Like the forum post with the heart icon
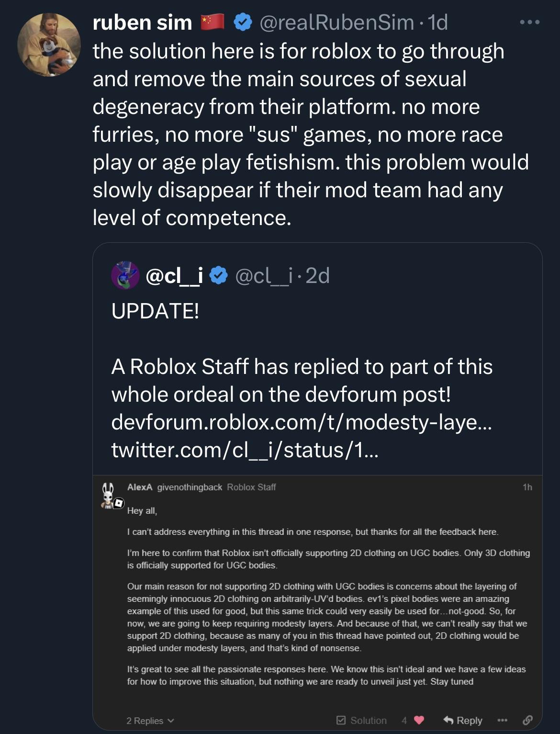The width and height of the screenshot is (560, 734). coord(419,720)
